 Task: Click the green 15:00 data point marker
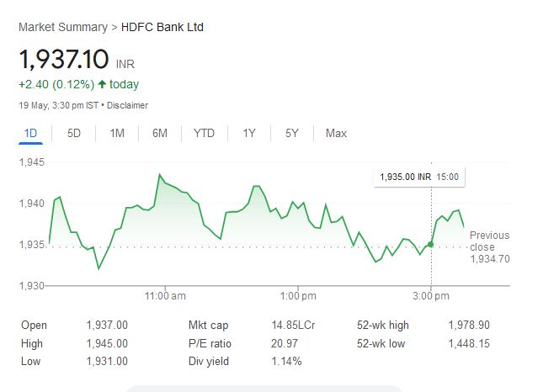430,245
